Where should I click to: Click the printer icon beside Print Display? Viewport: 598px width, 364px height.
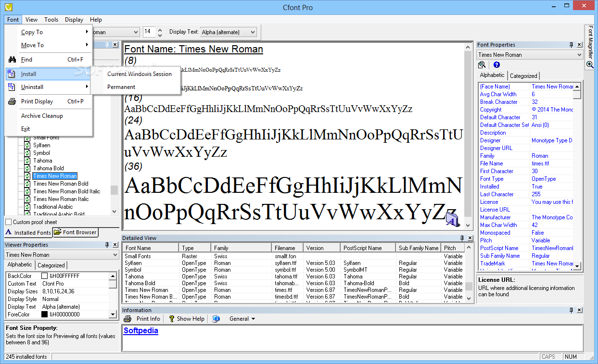[12, 101]
